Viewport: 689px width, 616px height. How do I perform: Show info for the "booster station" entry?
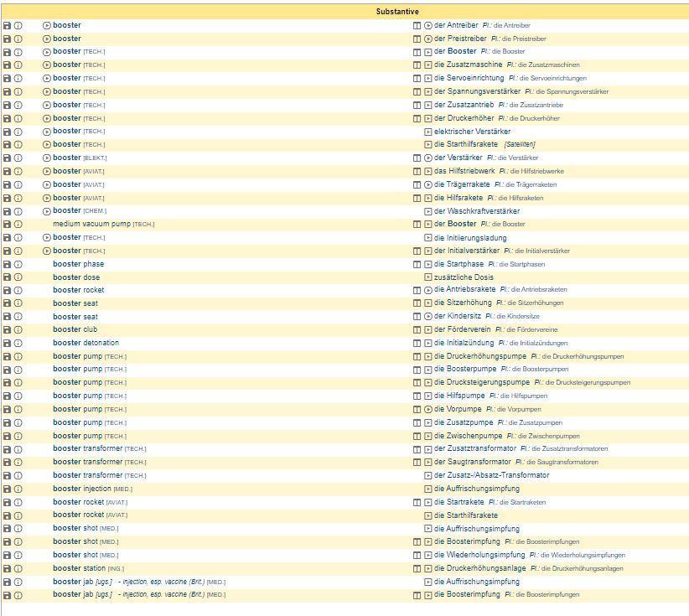pyautogui.click(x=18, y=568)
